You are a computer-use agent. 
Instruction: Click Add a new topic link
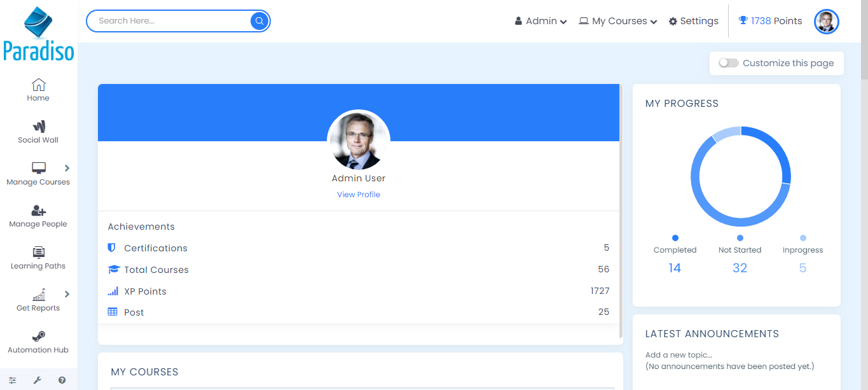[x=679, y=355]
